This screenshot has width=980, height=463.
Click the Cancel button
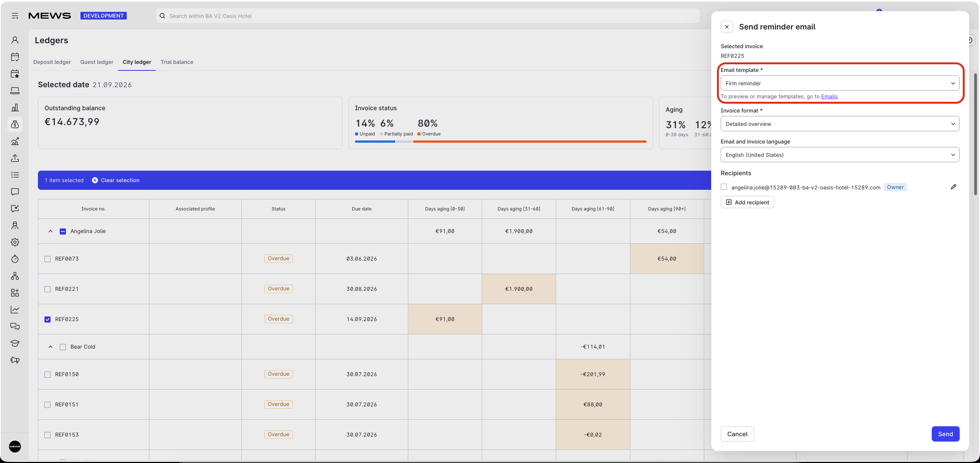(x=737, y=434)
